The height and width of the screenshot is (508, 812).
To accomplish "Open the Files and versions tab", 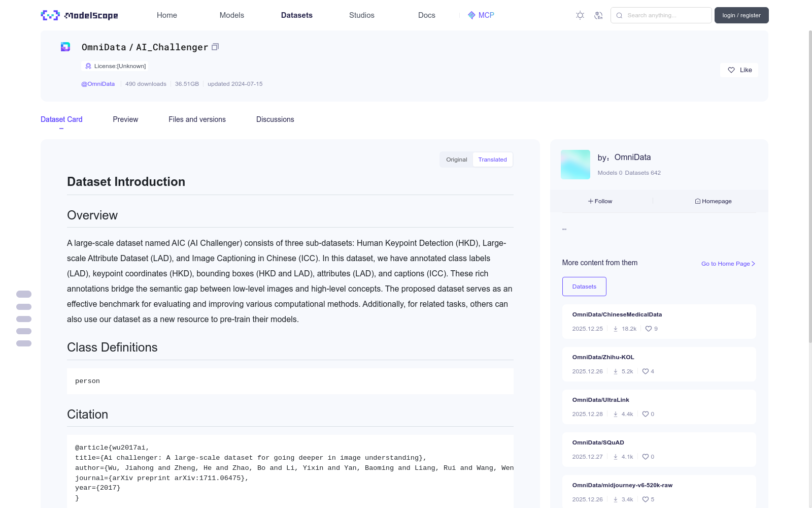I will point(197,119).
